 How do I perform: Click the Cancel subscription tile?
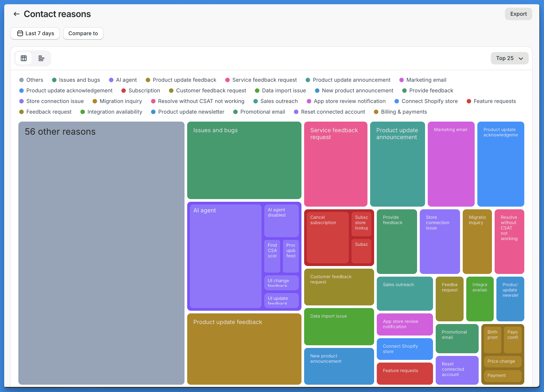pos(327,237)
